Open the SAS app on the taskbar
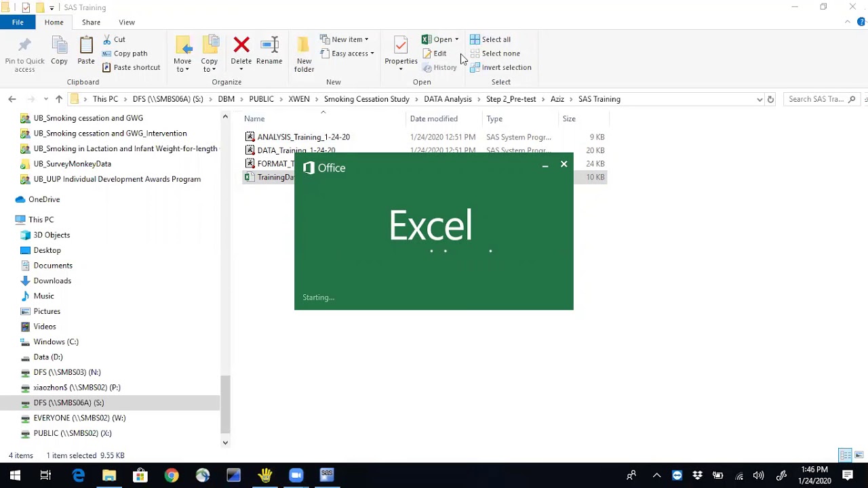Screen dimensions: 868x488 (327, 475)
